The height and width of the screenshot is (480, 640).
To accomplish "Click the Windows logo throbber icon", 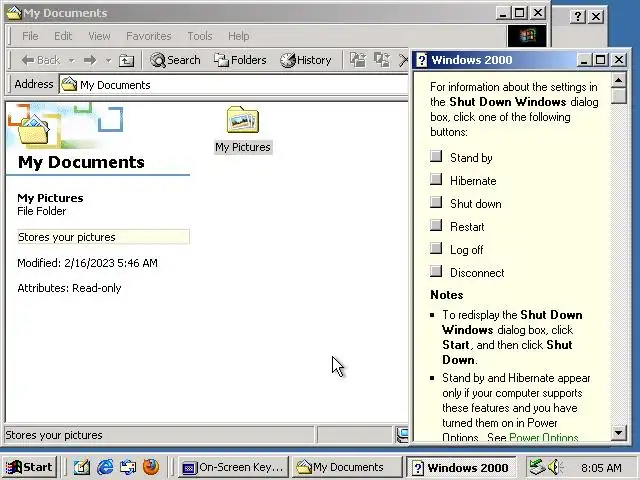I will tap(527, 36).
